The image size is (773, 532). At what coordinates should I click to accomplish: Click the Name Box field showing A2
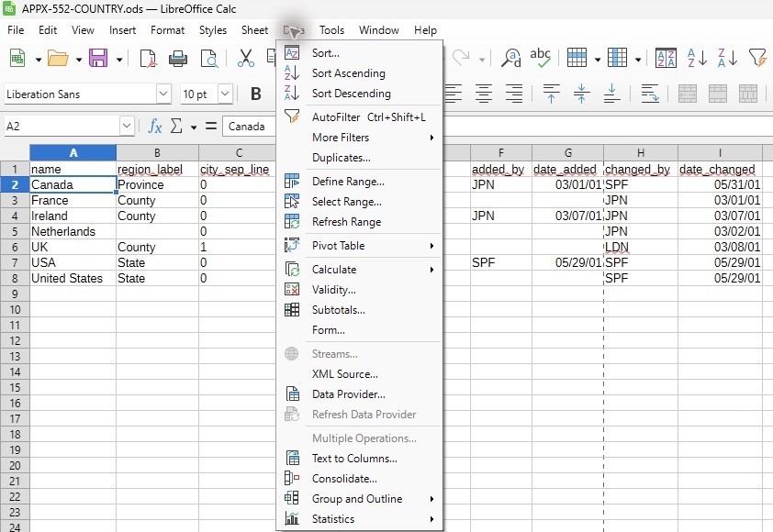point(62,127)
